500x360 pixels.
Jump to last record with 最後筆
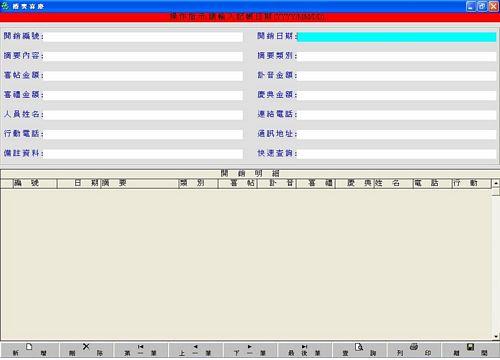coord(305,350)
